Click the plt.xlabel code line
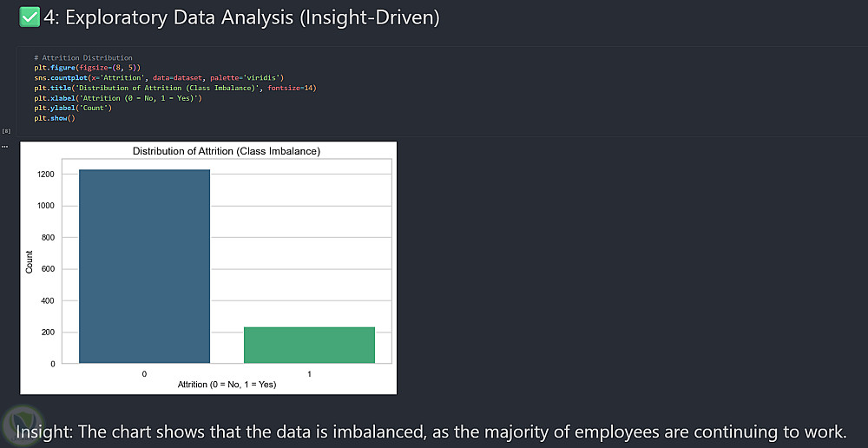Screen dimensions: 868x448 tap(118, 98)
